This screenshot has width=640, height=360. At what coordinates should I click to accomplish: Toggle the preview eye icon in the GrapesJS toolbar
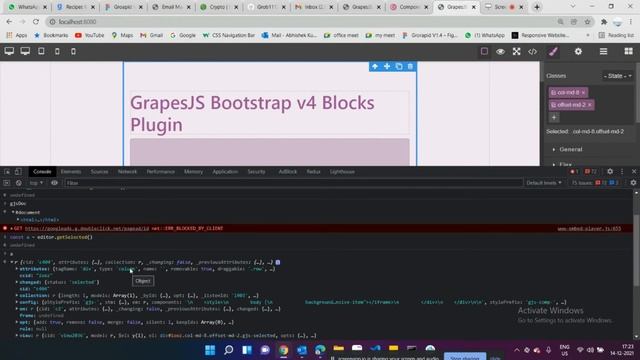500,51
